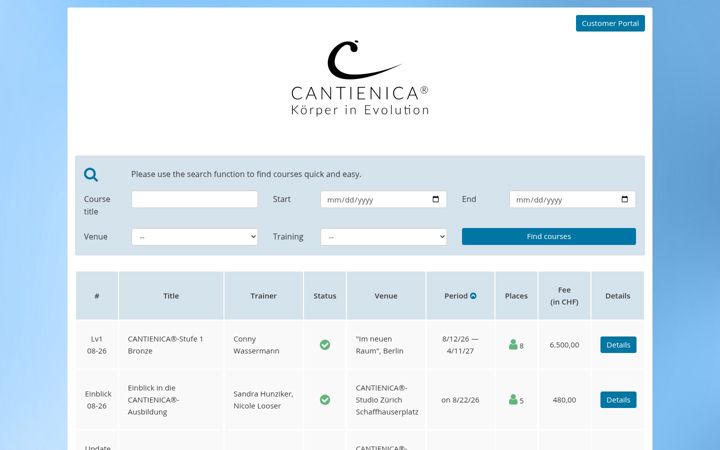Image resolution: width=720 pixels, height=450 pixels.
Task: Open the Start date calendar picker icon
Action: click(x=436, y=199)
